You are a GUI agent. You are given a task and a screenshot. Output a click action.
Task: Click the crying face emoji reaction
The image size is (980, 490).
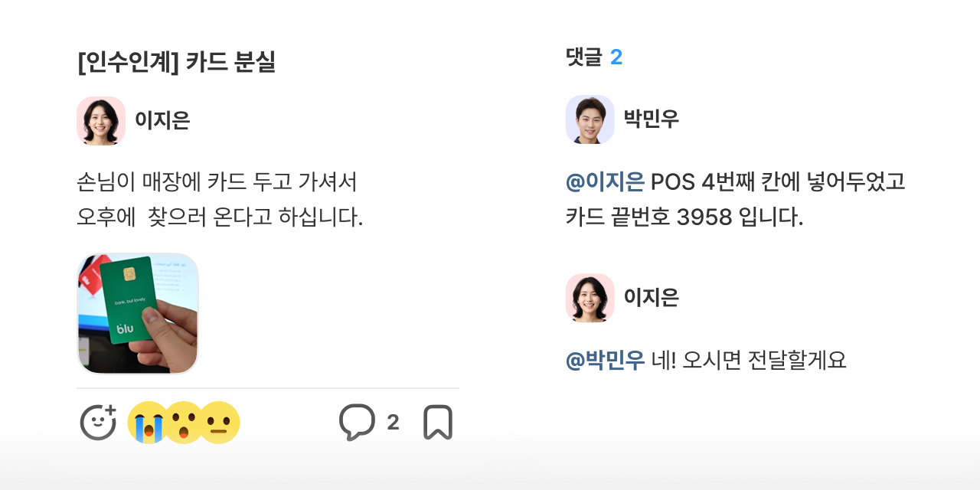click(x=146, y=423)
